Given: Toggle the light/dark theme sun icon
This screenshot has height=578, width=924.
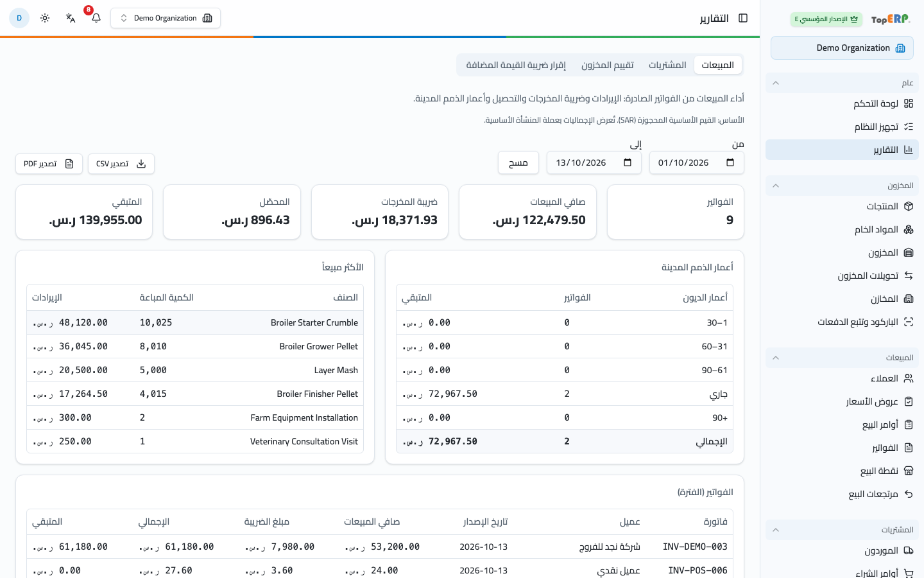Looking at the screenshot, I should pos(45,18).
